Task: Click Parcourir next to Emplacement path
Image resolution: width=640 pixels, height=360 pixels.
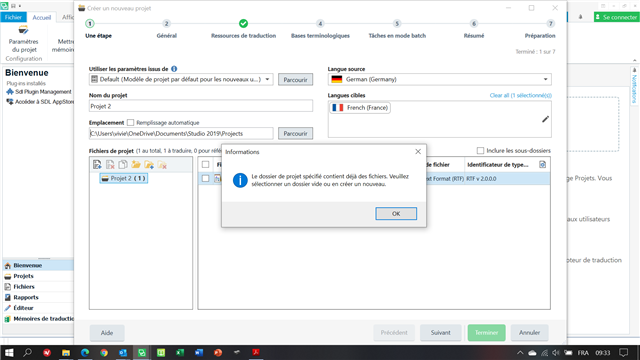Action: (296, 133)
